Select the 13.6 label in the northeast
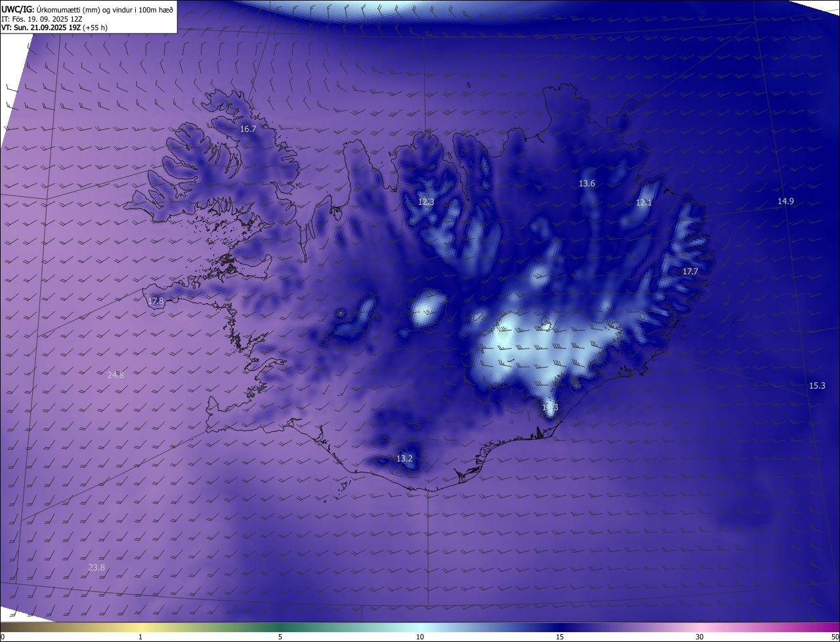The height and width of the screenshot is (642, 840). pyautogui.click(x=587, y=184)
